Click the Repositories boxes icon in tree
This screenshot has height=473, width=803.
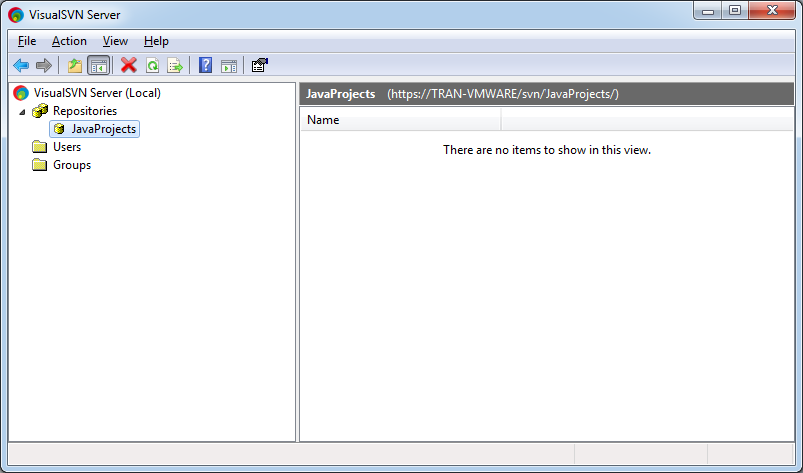click(40, 111)
